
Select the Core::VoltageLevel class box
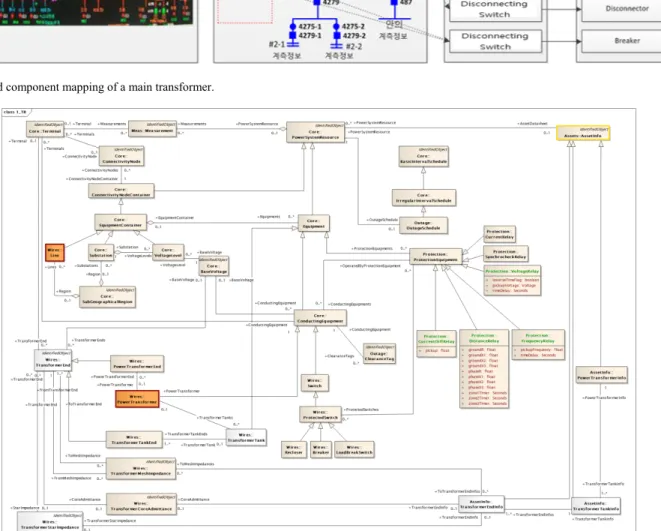click(168, 252)
